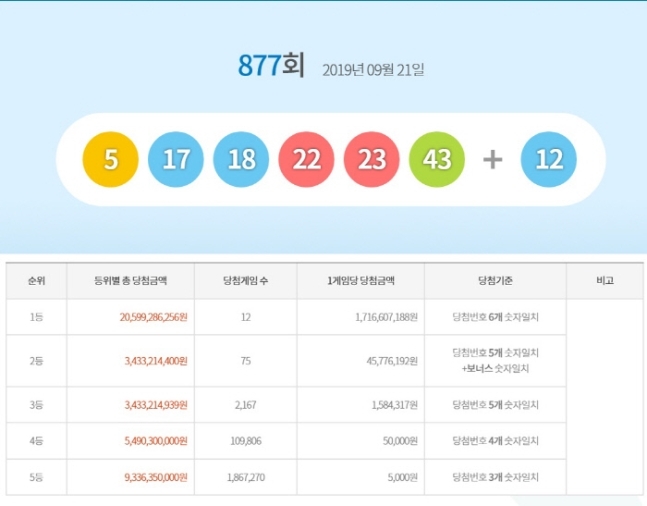
Task: Click the 비고 column header
Action: [x=605, y=281]
